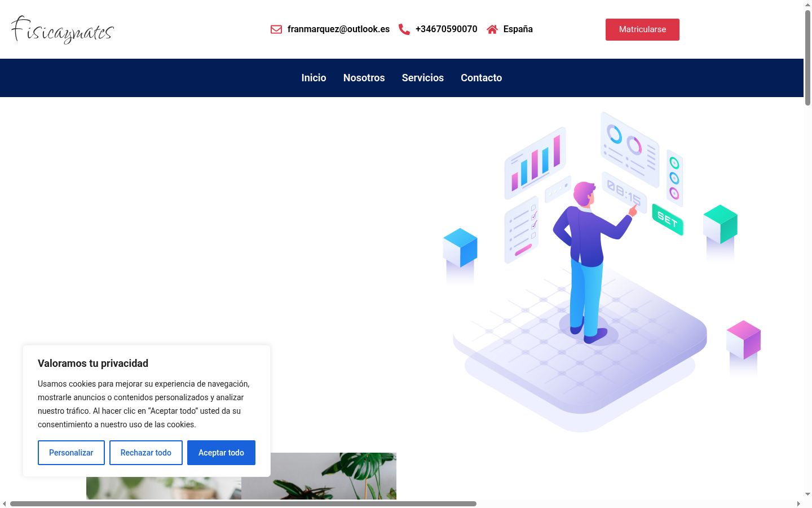Click the vertical scrollbar thumb

[x=807, y=58]
